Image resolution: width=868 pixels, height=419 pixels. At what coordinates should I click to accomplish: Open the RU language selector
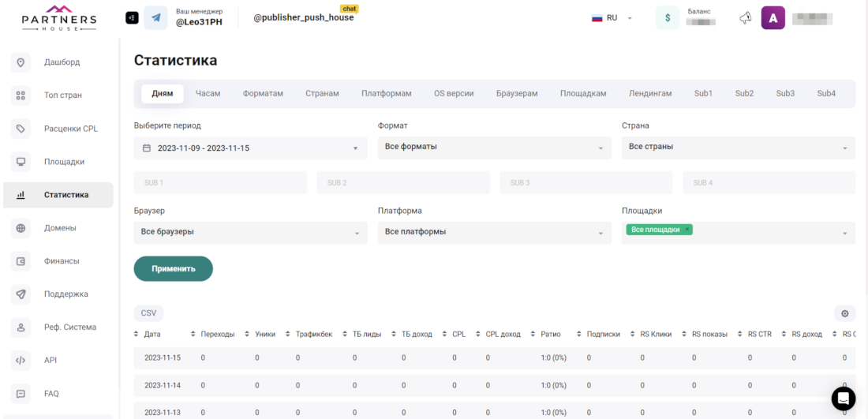click(x=613, y=18)
